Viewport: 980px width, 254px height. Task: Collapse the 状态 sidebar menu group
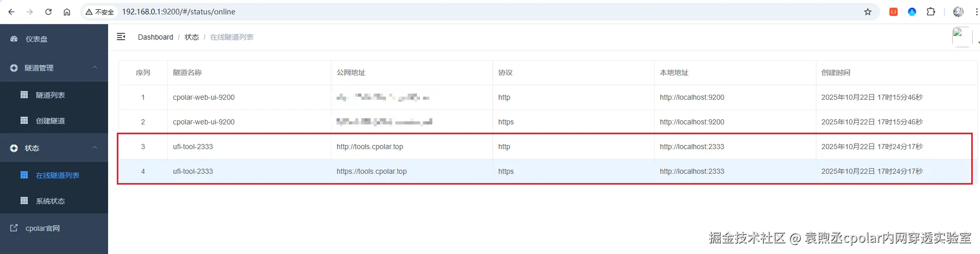point(54,148)
